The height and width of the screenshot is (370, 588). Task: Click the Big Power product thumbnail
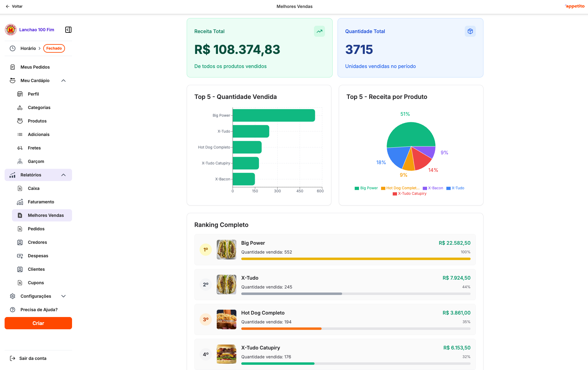[x=227, y=250]
